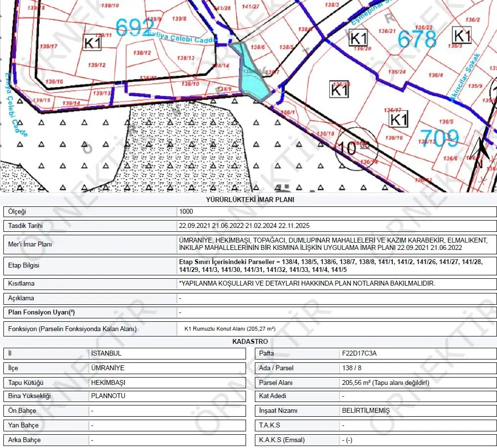Click the İlçe value ÜMRANİYE
497x448 pixels.
108,368
